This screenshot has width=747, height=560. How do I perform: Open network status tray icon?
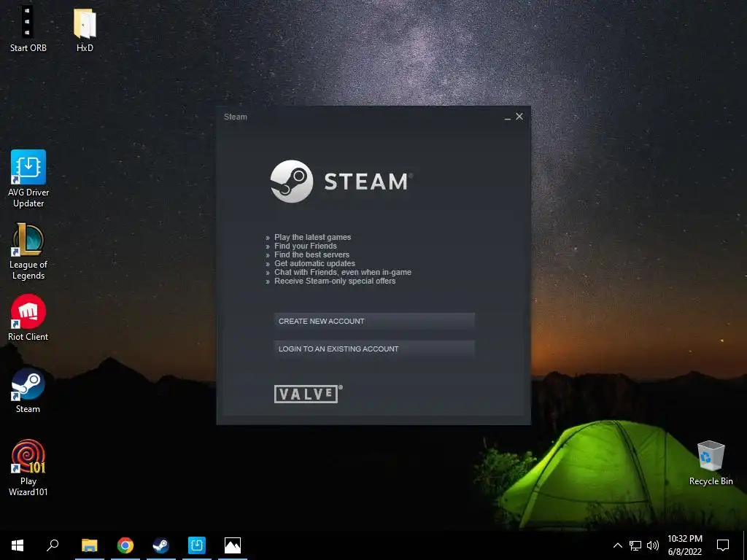tap(635, 545)
